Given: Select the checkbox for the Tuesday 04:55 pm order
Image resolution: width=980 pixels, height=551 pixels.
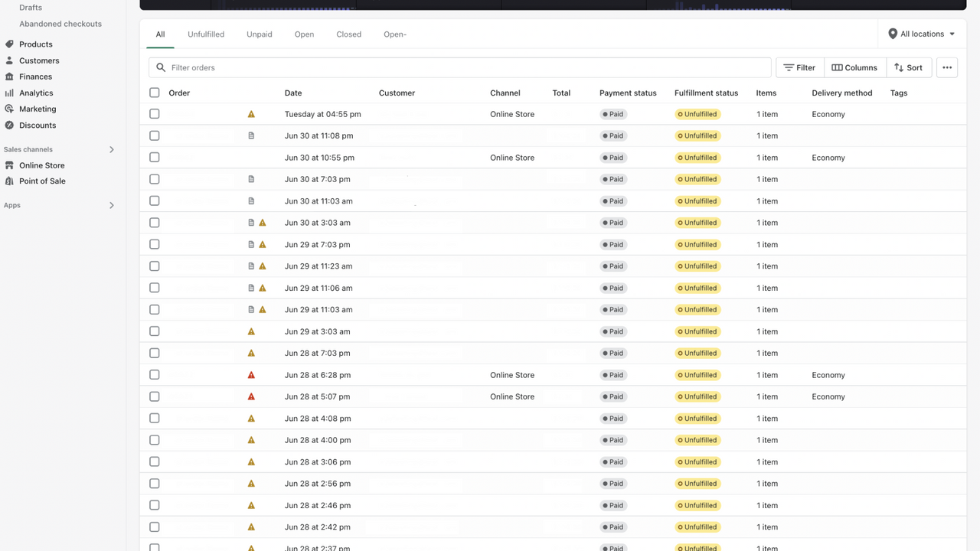Looking at the screenshot, I should point(154,113).
